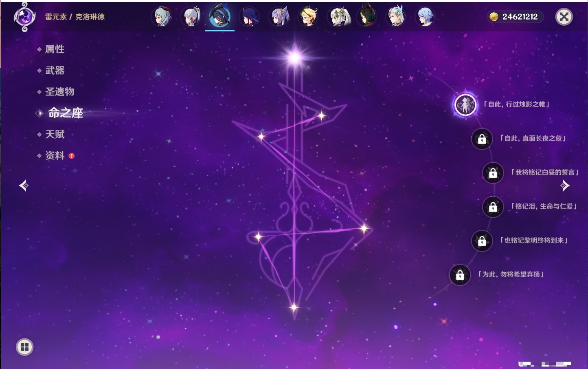This screenshot has height=369, width=588.
Task: Open the 圣遗物 artifacts page
Action: [x=59, y=92]
